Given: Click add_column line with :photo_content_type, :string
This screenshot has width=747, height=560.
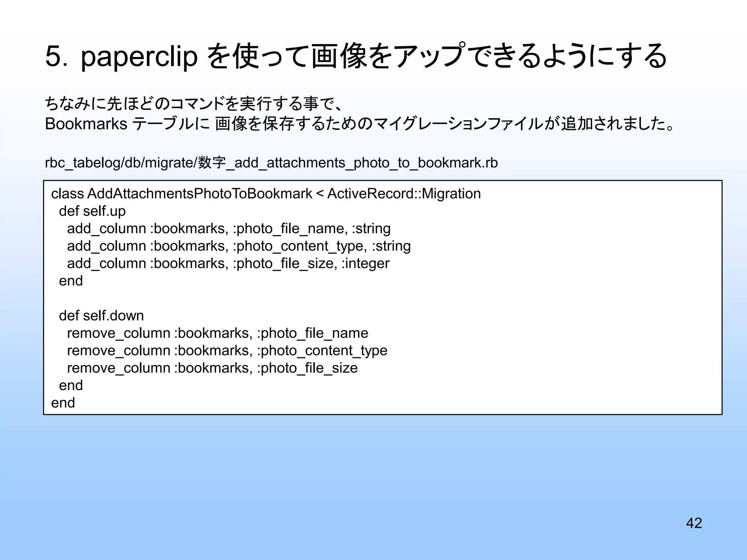Looking at the screenshot, I should (x=239, y=246).
